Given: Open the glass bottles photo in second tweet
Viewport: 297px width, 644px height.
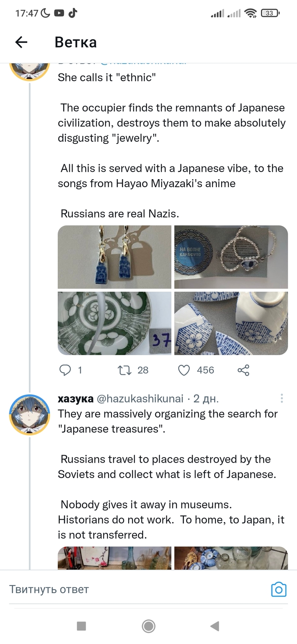Looking at the screenshot, I should pos(115,558).
